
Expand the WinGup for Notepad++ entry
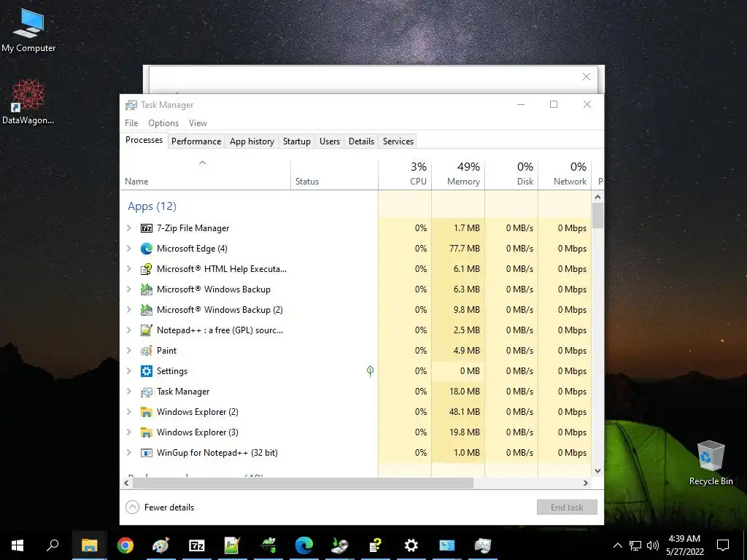[x=128, y=453]
